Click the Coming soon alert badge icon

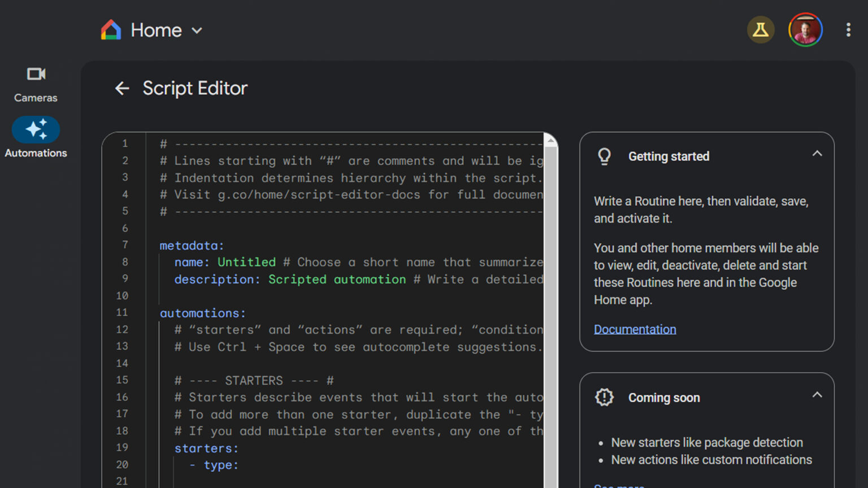tap(604, 398)
